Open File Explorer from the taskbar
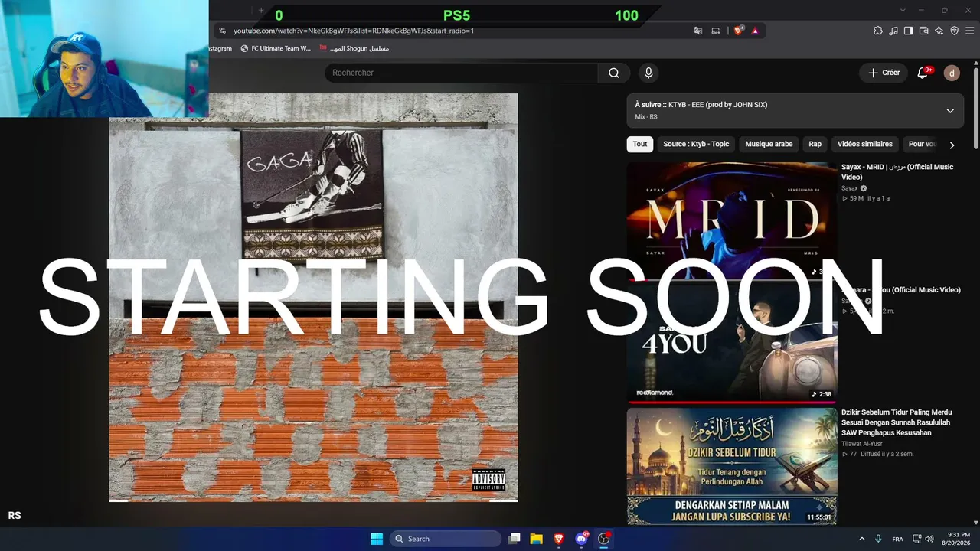Screen dimensions: 980x551 537,539
